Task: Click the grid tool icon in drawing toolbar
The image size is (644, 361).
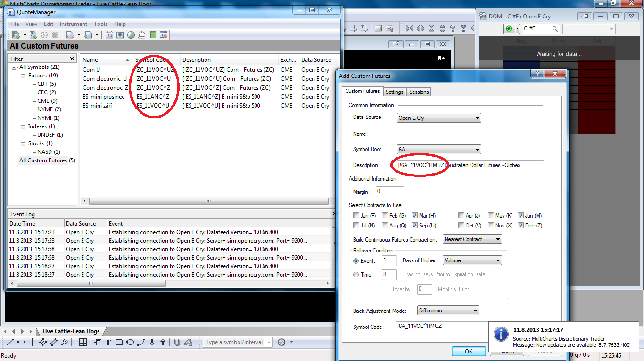Action: (x=83, y=343)
